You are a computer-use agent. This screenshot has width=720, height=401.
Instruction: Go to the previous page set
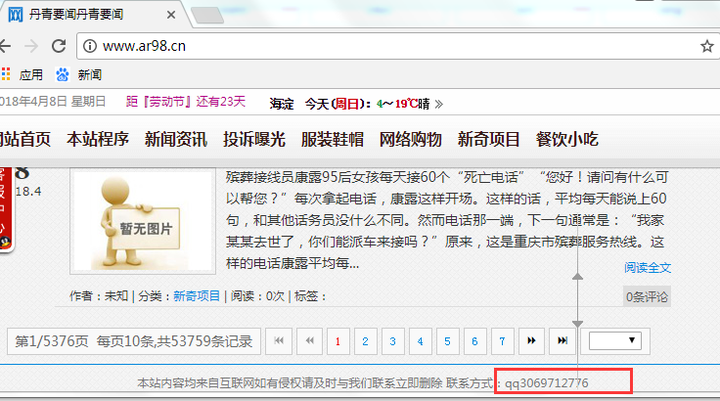309,341
